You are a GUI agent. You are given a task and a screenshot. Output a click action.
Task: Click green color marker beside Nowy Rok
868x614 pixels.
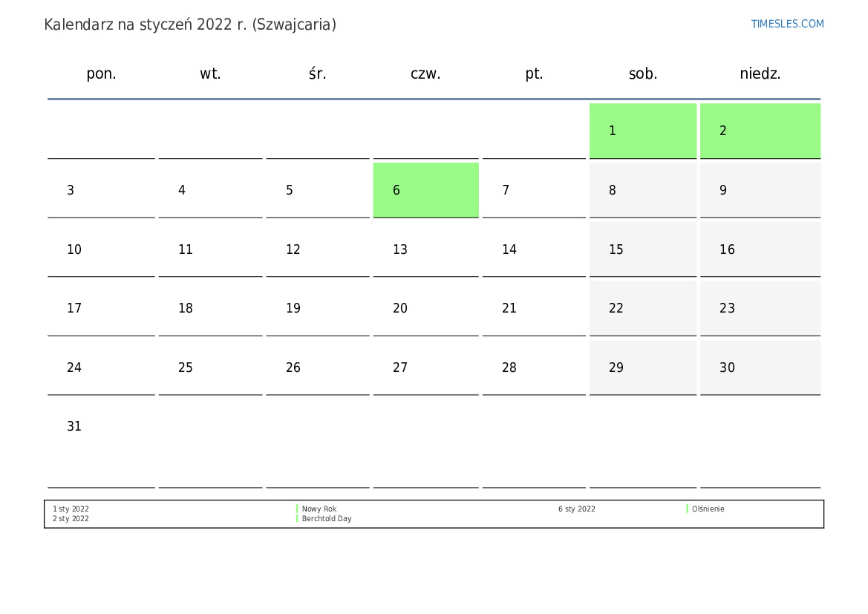297,509
